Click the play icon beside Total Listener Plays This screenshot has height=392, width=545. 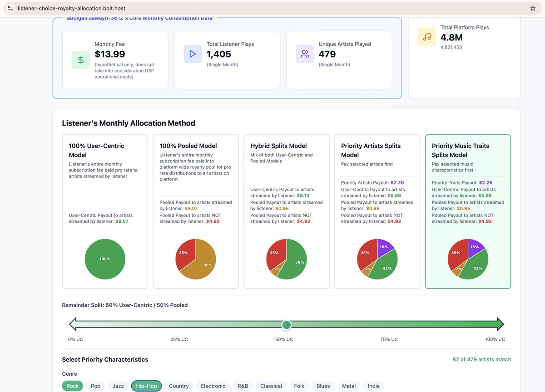(193, 54)
